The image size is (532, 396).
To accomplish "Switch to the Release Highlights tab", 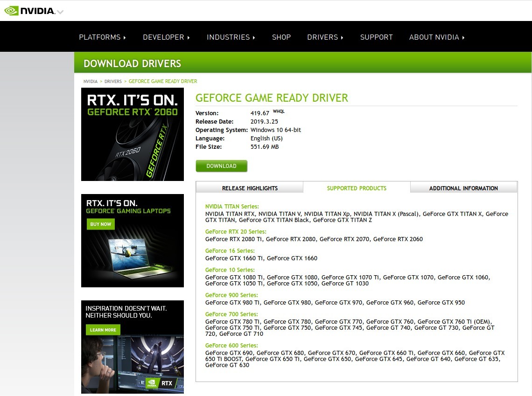I will [x=250, y=188].
